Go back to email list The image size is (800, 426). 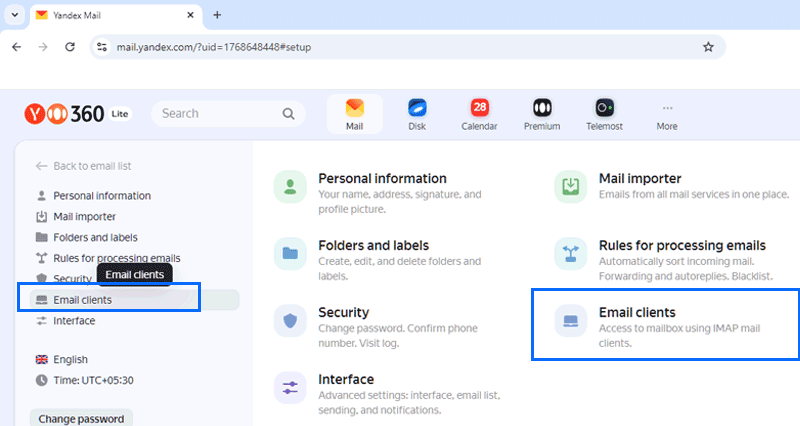(83, 166)
